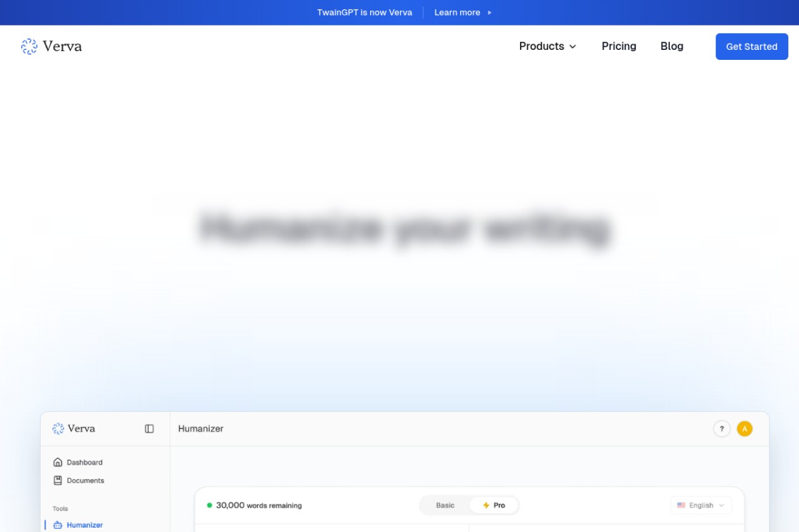Click the US flag icon in language selector

(681, 505)
